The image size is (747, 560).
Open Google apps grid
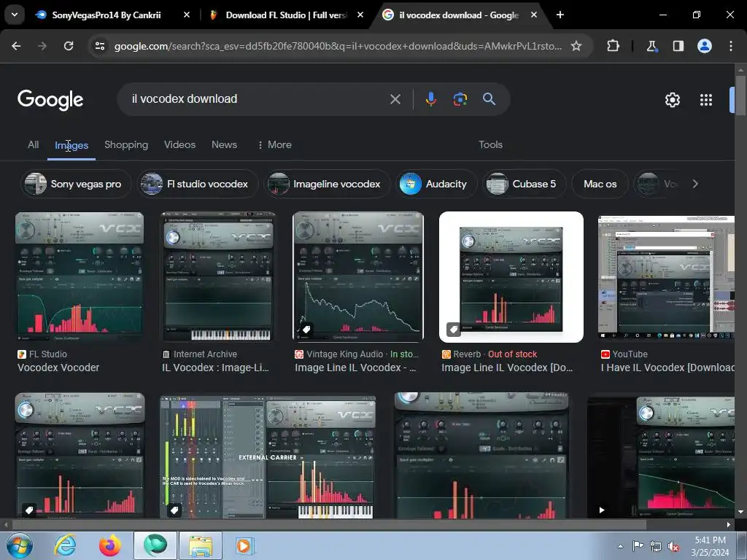[706, 100]
